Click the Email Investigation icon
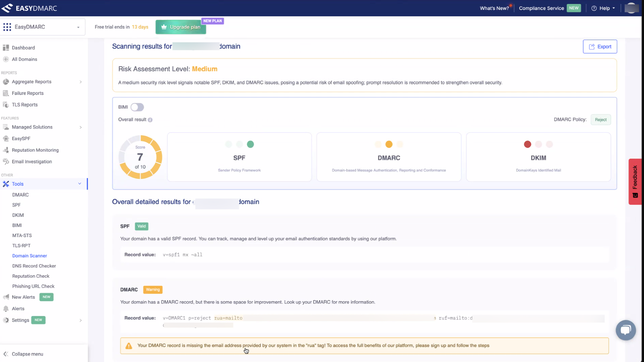644x362 pixels. coord(6,162)
